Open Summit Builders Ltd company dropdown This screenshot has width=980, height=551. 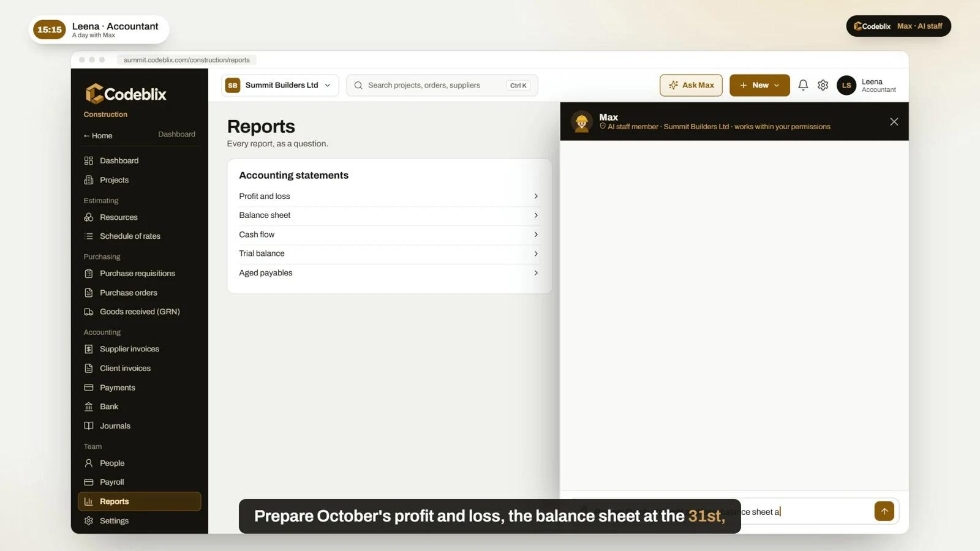coord(280,85)
